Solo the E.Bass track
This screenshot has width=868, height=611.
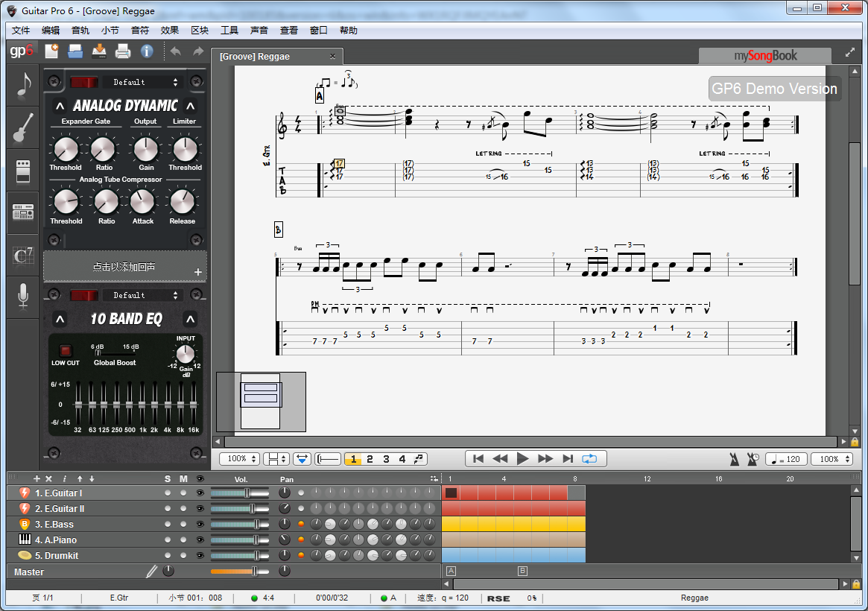click(169, 524)
